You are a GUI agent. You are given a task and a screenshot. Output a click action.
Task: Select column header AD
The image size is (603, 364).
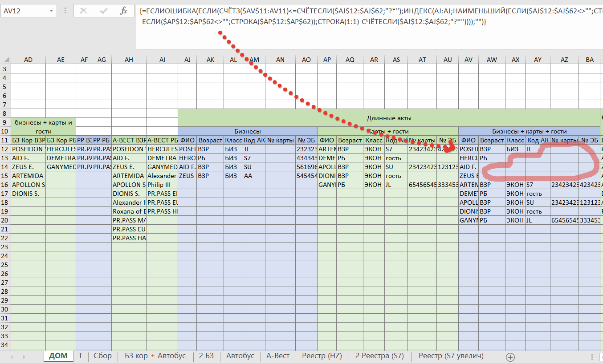point(28,60)
